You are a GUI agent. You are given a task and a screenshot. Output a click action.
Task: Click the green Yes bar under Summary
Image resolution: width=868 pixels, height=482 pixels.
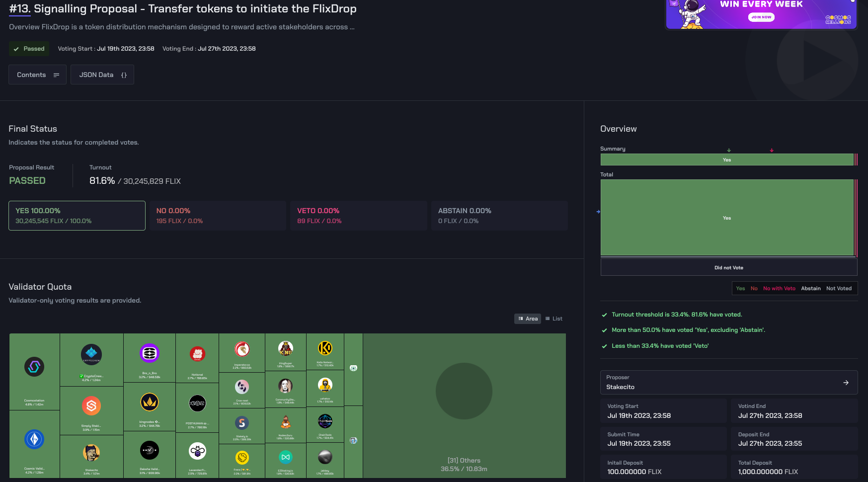tap(726, 160)
